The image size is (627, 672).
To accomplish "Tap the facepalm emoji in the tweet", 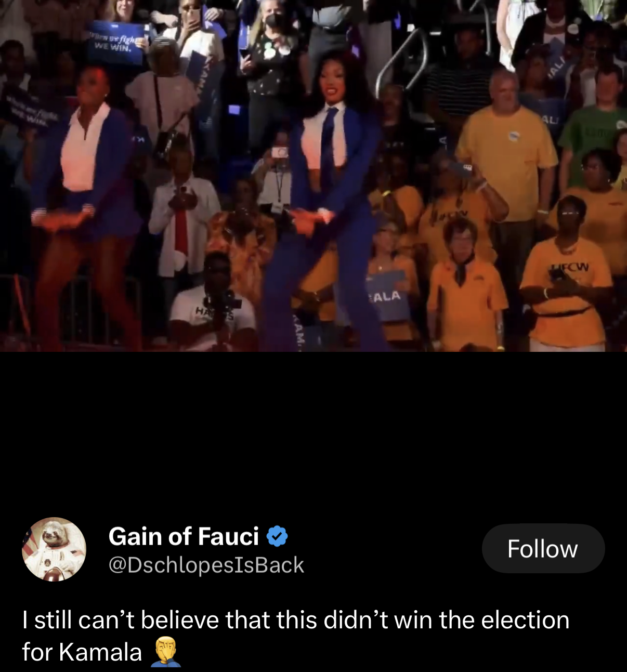I will click(x=166, y=652).
